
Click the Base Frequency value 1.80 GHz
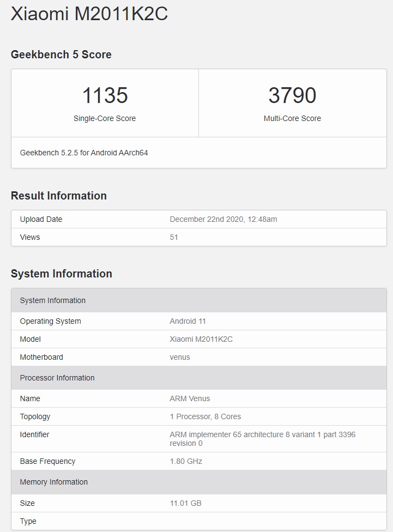[186, 461]
